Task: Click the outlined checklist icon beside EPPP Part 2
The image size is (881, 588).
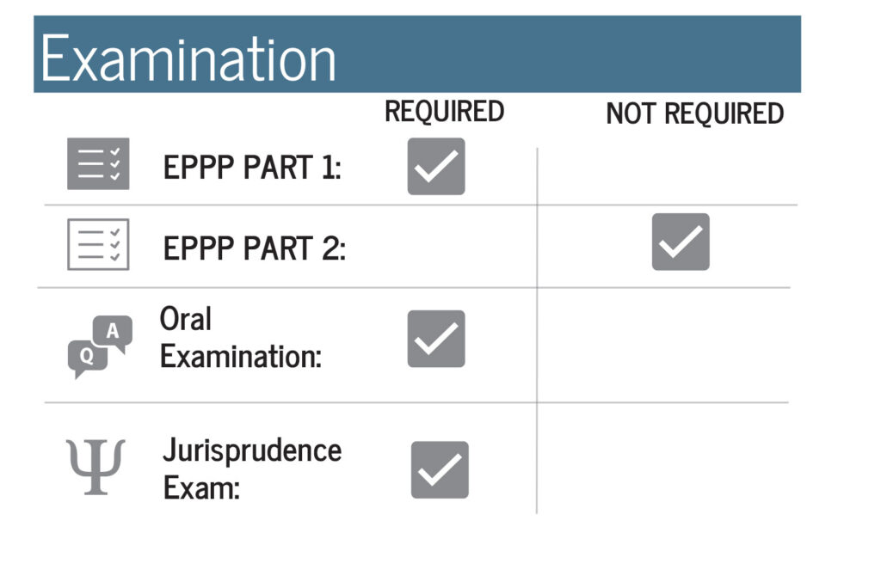Action: coord(98,245)
